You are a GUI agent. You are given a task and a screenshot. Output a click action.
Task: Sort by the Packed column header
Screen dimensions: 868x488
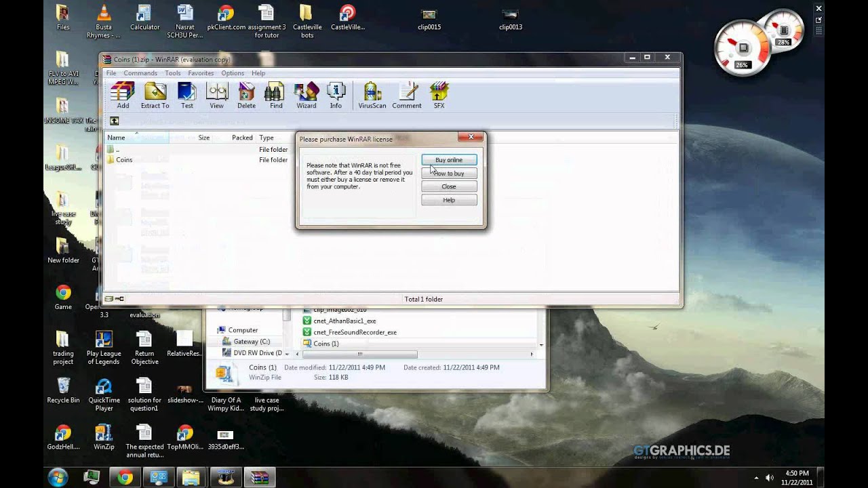coord(242,138)
